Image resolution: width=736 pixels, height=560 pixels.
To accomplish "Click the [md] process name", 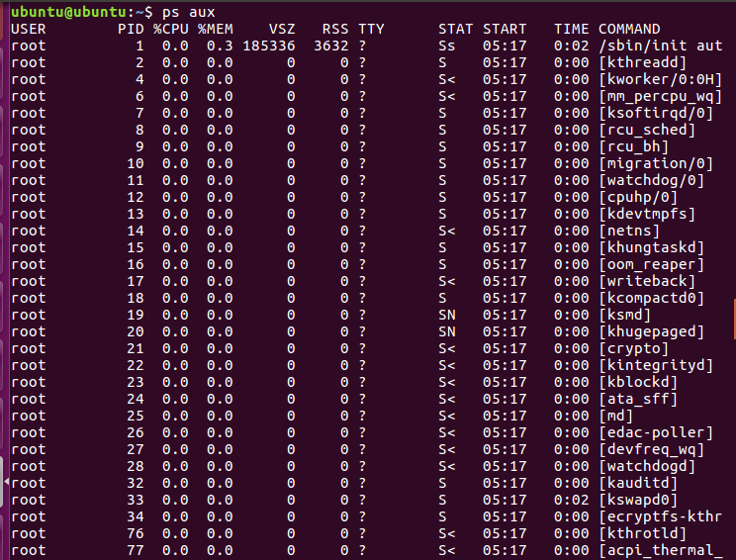I will [616, 416].
